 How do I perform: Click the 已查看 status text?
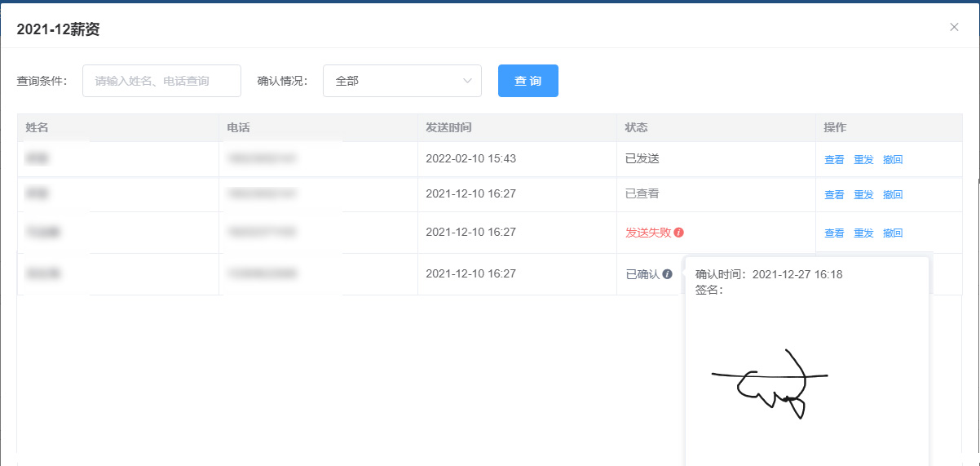coord(642,193)
